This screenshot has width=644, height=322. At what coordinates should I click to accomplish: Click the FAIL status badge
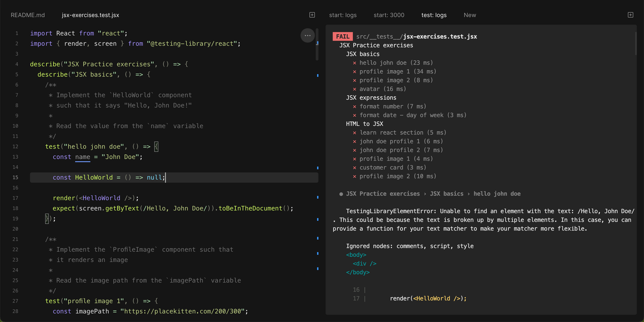342,36
